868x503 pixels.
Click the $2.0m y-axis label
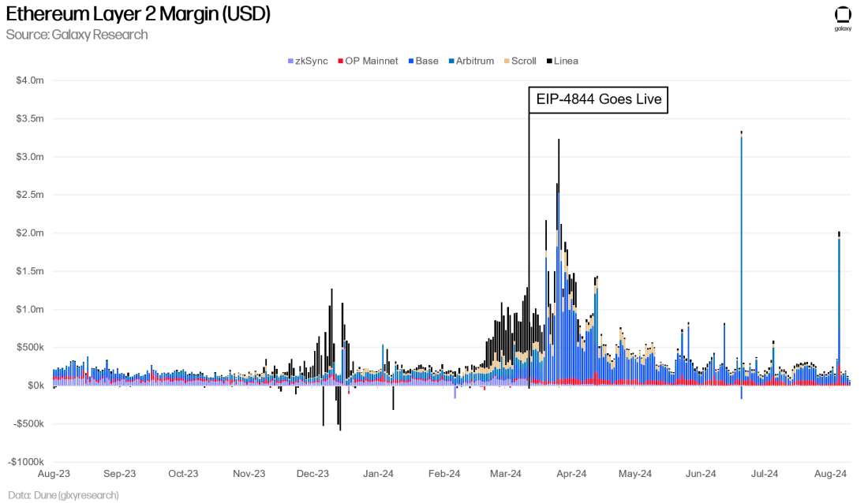(30, 233)
